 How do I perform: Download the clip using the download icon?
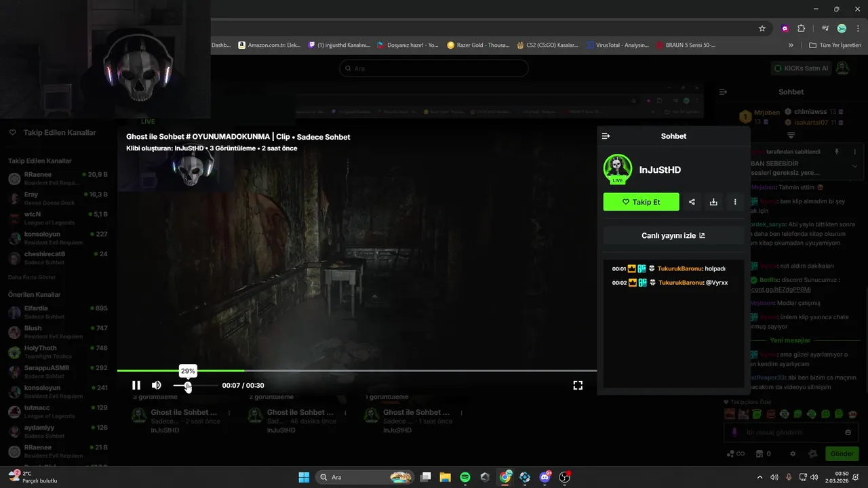(713, 202)
